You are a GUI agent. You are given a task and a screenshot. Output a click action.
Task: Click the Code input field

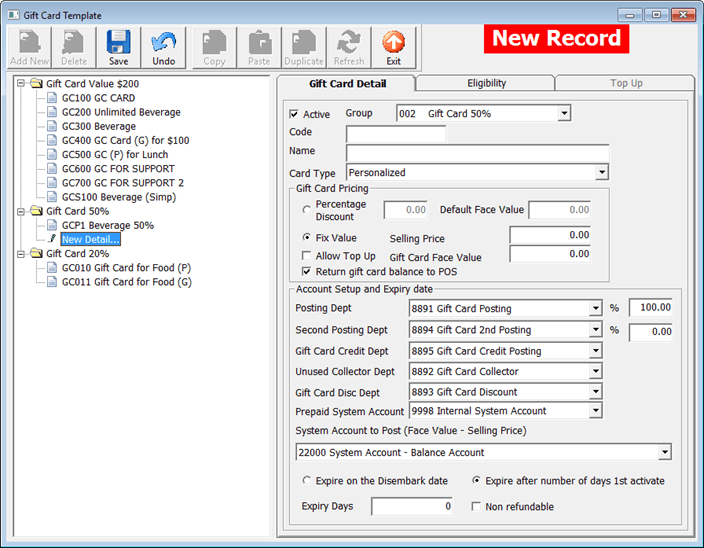tap(396, 134)
